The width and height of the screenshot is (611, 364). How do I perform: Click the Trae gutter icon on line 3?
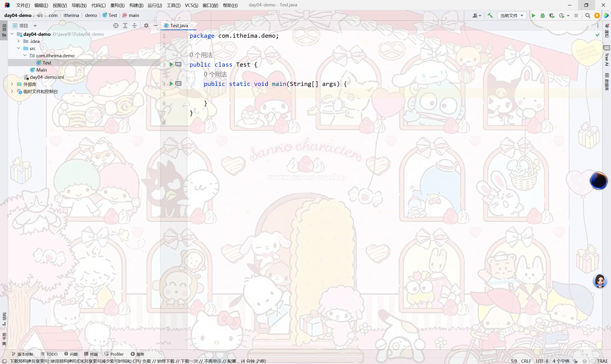[178, 64]
